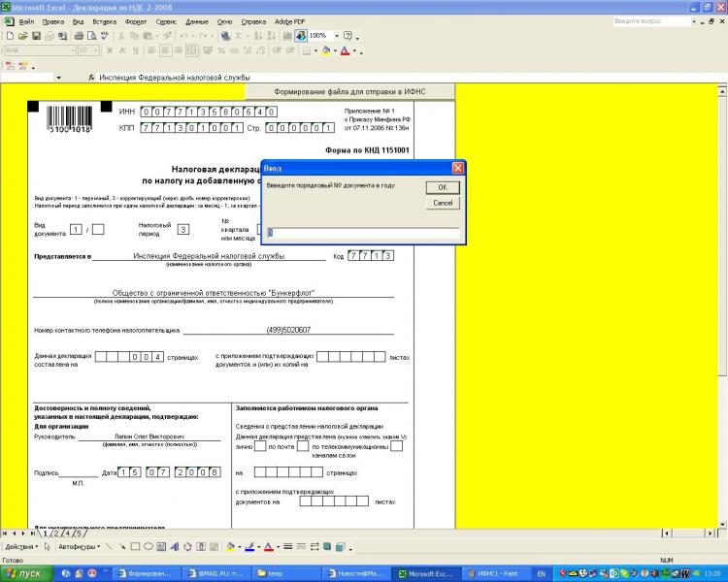728x582 pixels.
Task: Select the Rectangle drawing tool
Action: (x=135, y=547)
